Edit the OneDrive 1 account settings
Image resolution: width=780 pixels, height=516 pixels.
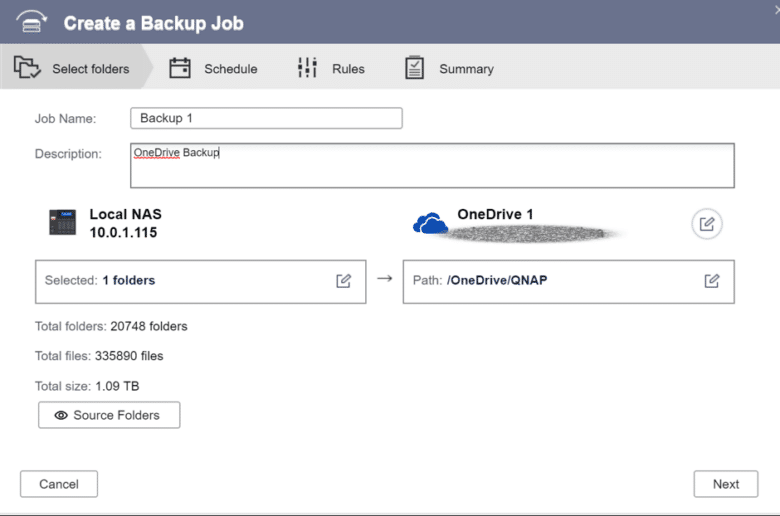point(706,224)
